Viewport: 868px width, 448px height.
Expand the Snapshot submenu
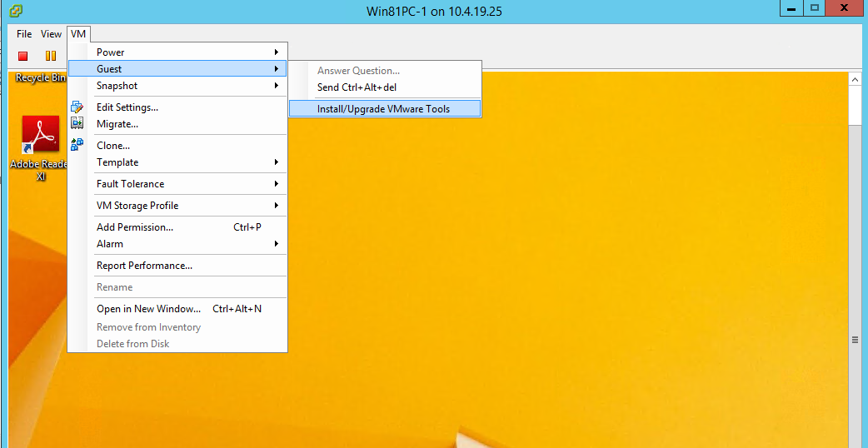coord(177,86)
